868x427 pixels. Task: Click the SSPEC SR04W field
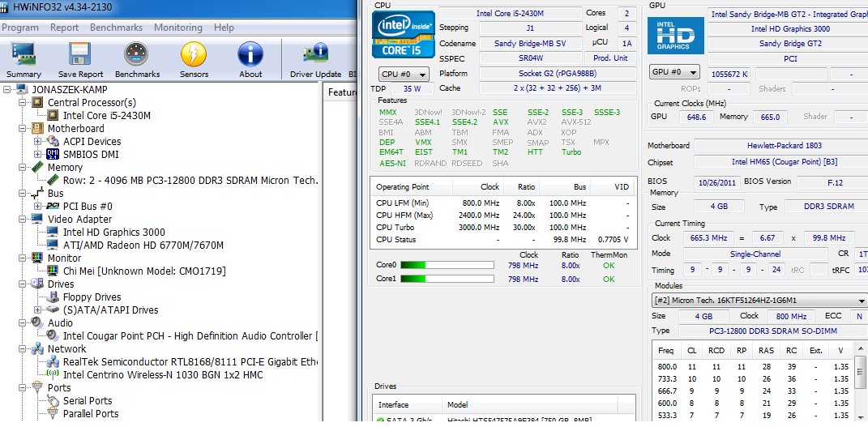[530, 58]
